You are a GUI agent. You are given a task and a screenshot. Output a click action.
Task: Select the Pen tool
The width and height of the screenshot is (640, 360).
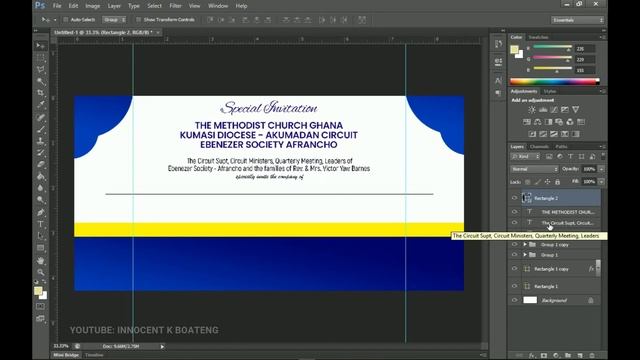point(40,212)
